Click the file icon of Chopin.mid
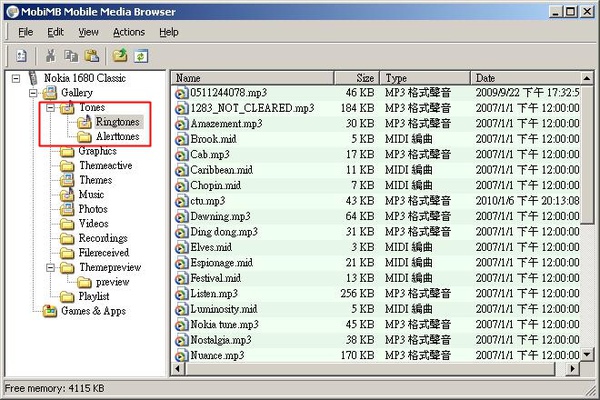Screen dimensions: 600x400 coord(181,186)
